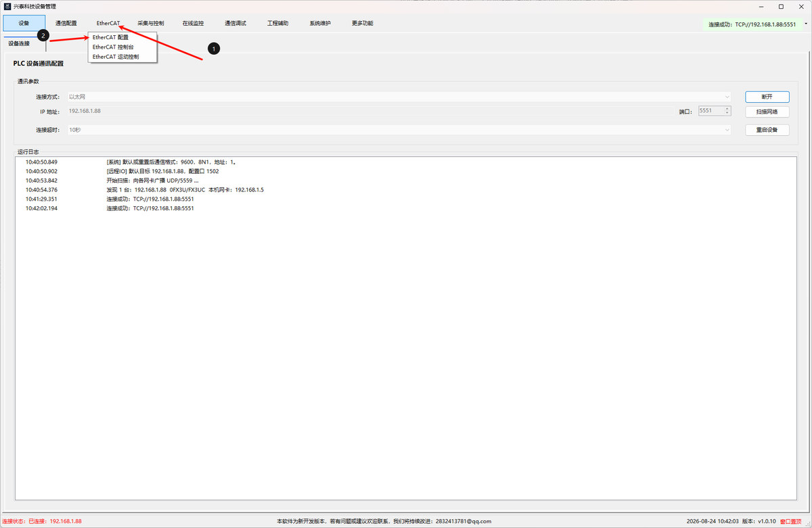812x528 pixels.
Task: Click the 重启设备 button
Action: (x=767, y=130)
